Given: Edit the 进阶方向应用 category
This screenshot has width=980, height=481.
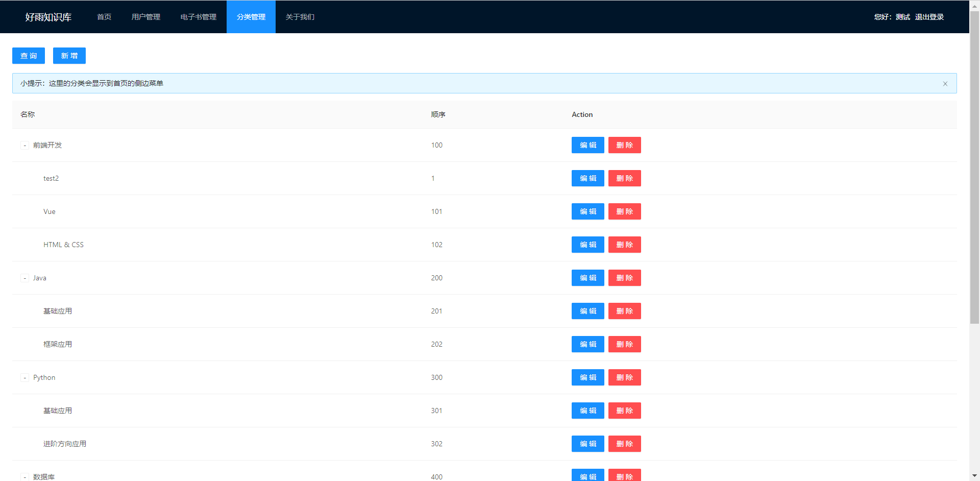Looking at the screenshot, I should tap(588, 444).
